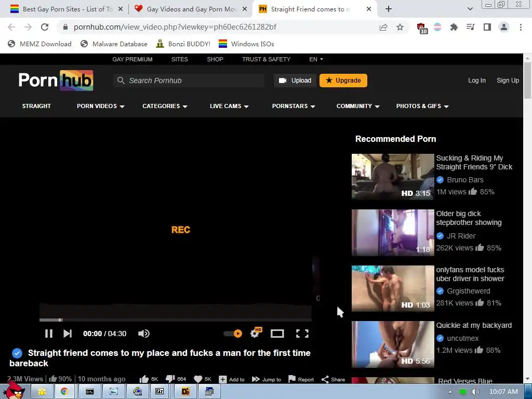The height and width of the screenshot is (399, 532).
Task: Favorite the video with the heart icon
Action: tap(203, 379)
